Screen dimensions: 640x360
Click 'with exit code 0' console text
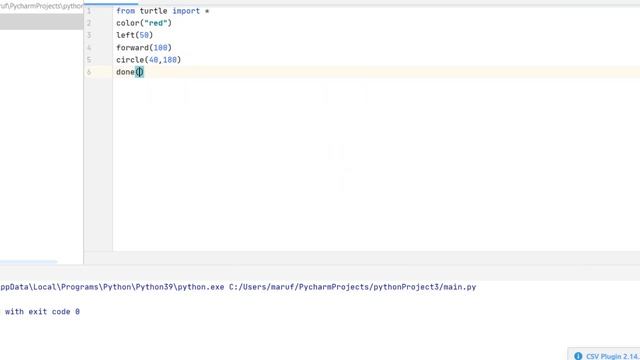[42, 311]
